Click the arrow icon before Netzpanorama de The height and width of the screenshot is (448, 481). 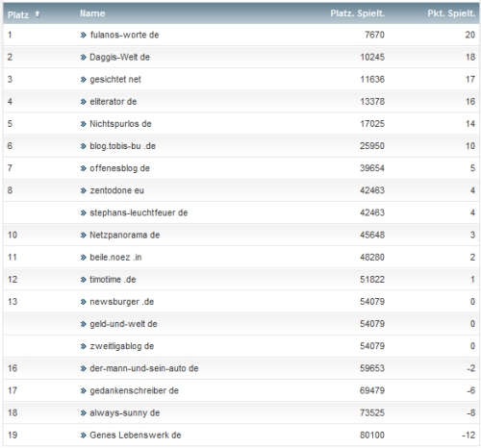(x=84, y=236)
